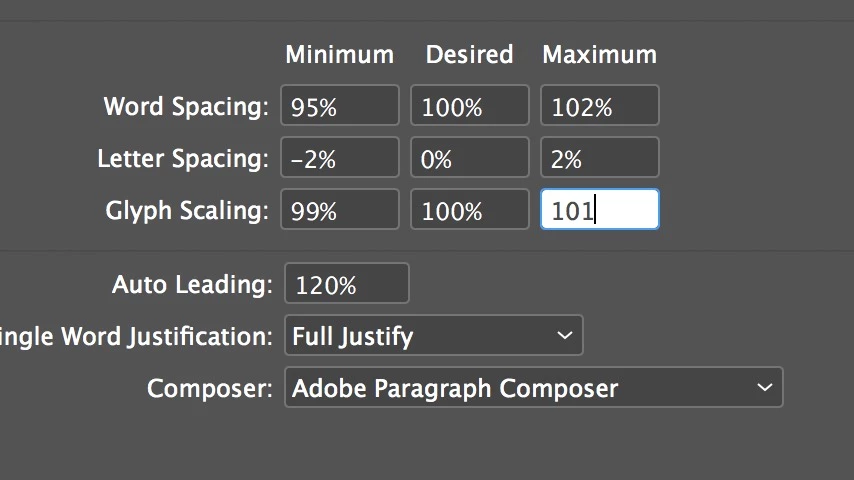Click the Composer label text
This screenshot has width=854, height=480.
tap(209, 389)
